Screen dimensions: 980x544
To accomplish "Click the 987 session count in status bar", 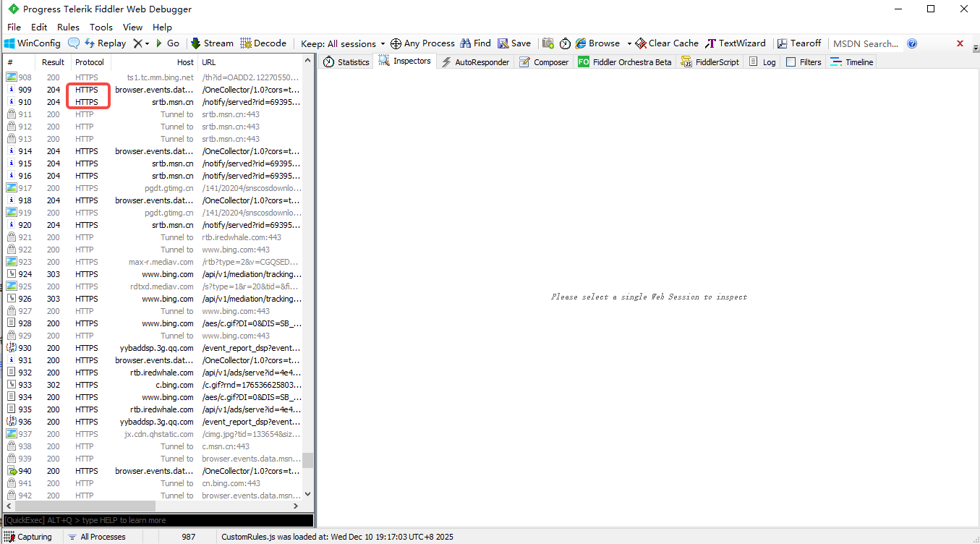I will click(x=189, y=537).
